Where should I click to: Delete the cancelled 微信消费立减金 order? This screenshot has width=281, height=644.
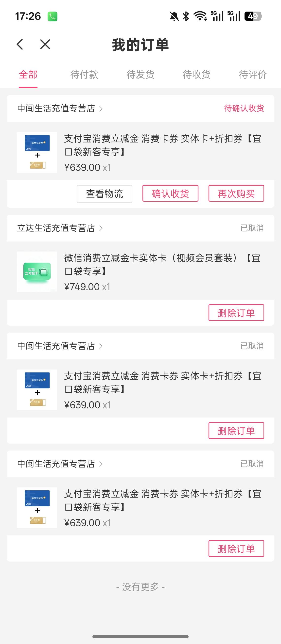pos(236,312)
